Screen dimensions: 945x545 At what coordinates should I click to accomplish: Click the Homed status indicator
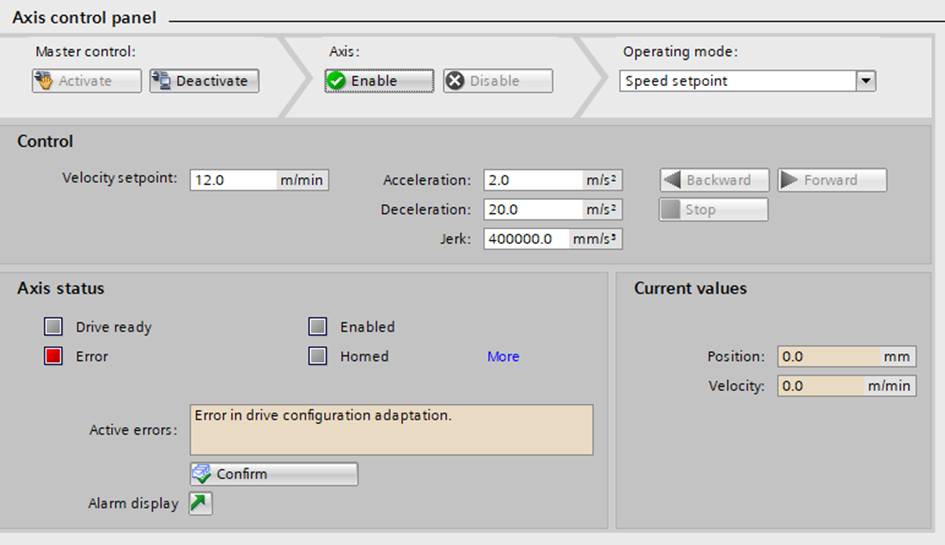[318, 356]
